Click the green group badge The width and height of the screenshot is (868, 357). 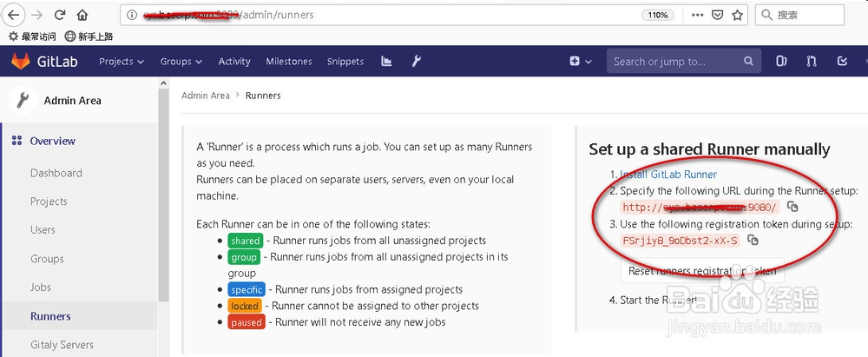[244, 257]
